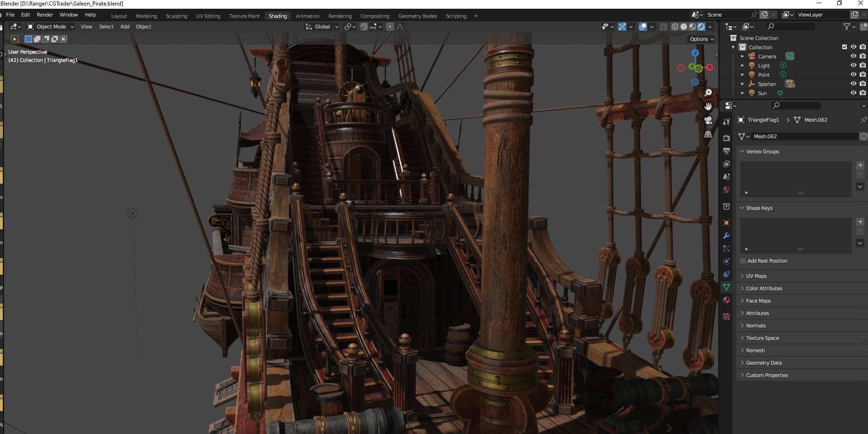Add a new shape key
Viewport: 868px width, 434px height.
(860, 222)
